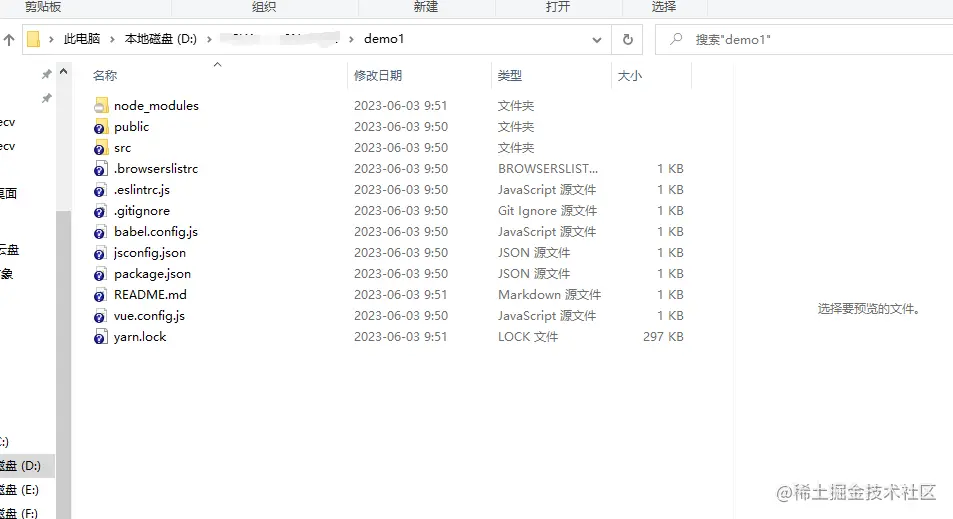Screen dimensions: 953x519
Task: Click the babel.config.js file icon
Action: (101, 232)
